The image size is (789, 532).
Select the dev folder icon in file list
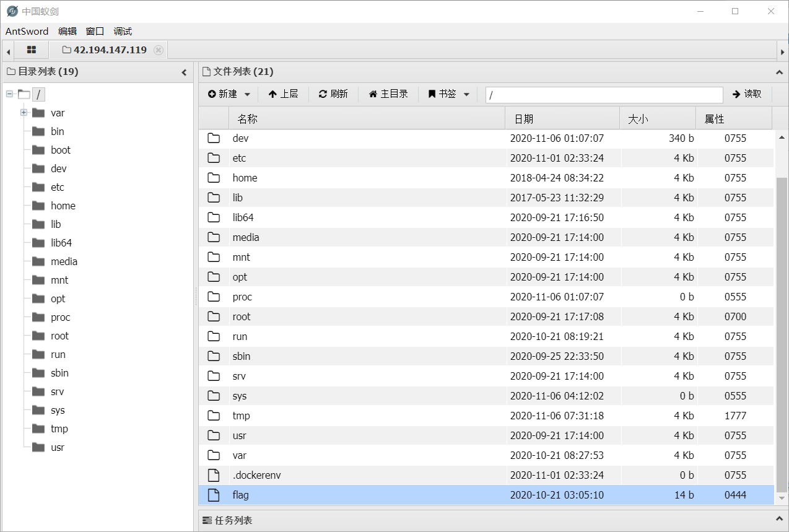(214, 138)
